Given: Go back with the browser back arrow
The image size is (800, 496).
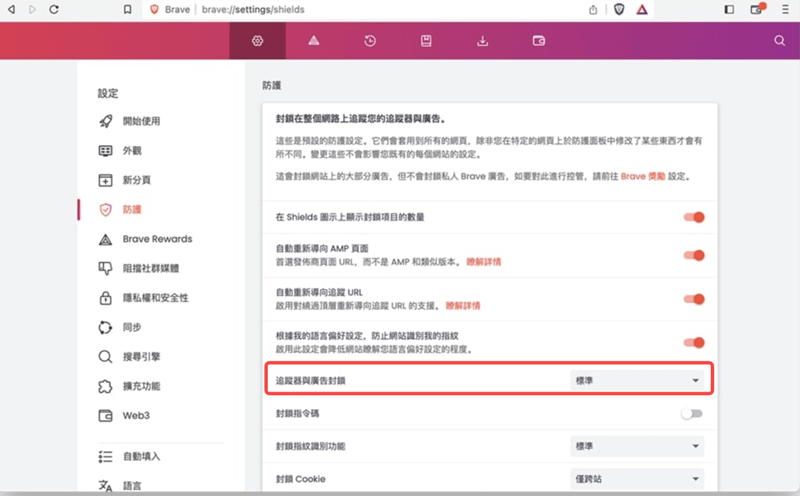Looking at the screenshot, I should 11,9.
